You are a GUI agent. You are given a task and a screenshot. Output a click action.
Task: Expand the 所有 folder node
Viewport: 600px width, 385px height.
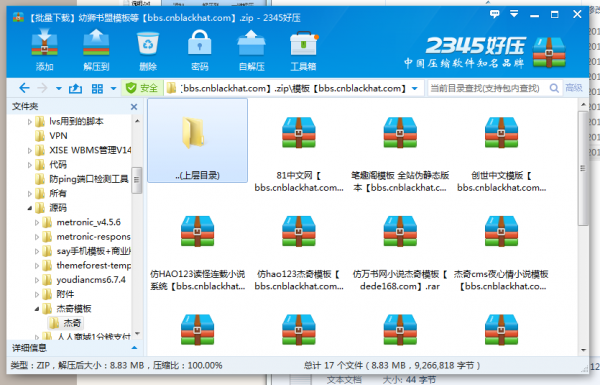click(29, 194)
